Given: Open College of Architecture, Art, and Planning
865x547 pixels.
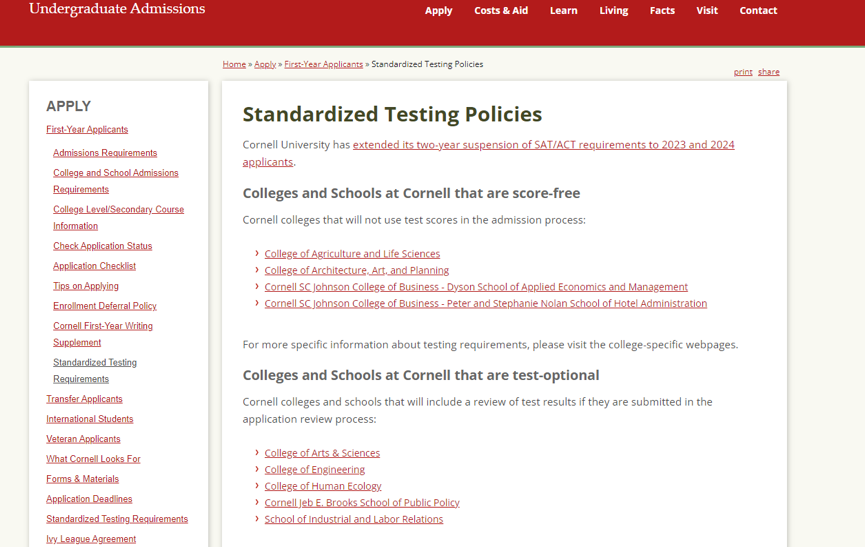Looking at the screenshot, I should (356, 270).
